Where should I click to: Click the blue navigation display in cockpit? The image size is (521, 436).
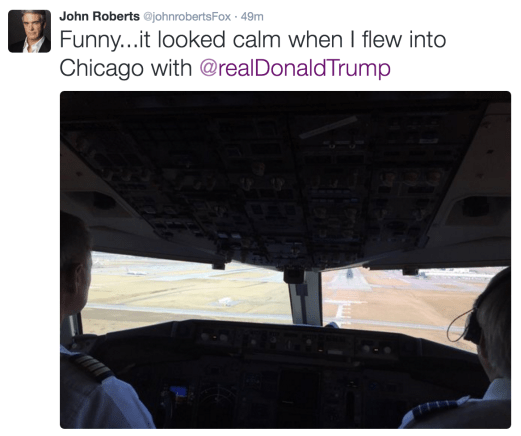coord(178,390)
